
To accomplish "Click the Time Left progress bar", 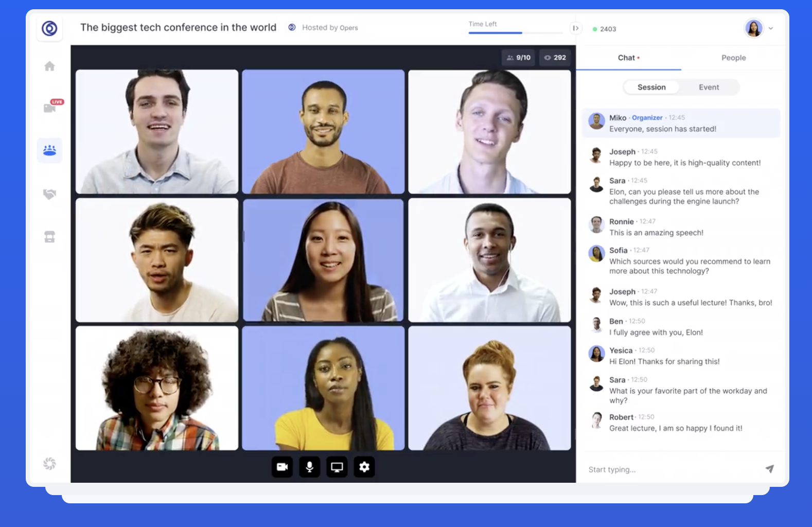I will [515, 33].
